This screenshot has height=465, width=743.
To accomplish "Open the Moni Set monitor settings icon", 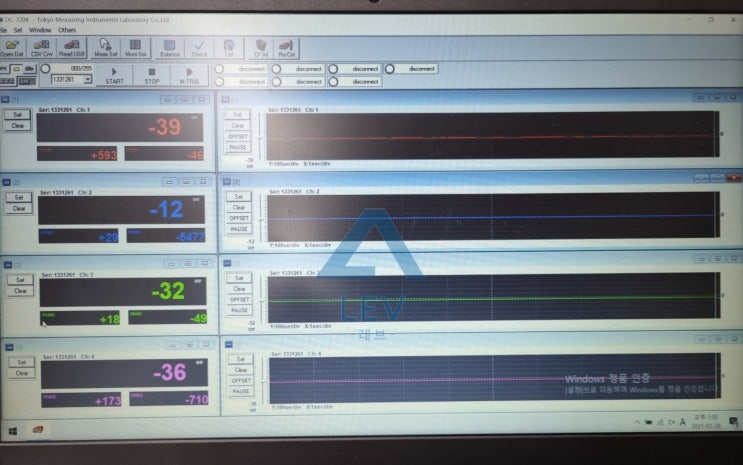I will tap(136, 47).
